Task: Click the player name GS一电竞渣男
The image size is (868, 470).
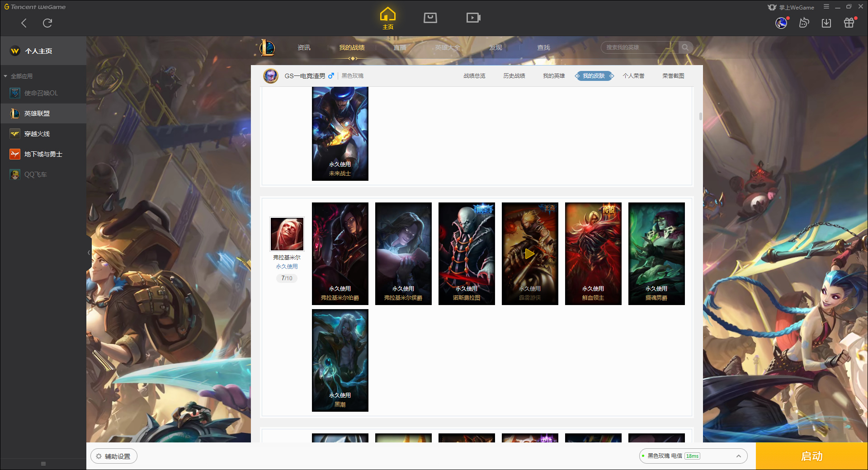Action: pyautogui.click(x=305, y=76)
